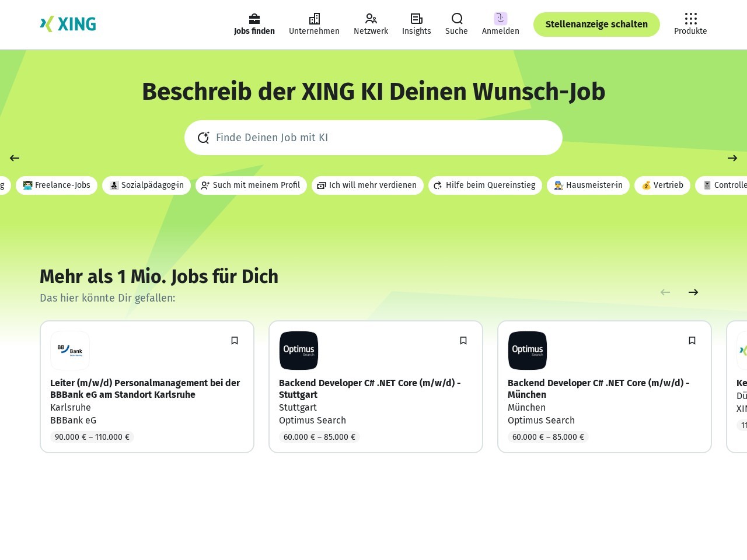Bookmark the BBBank Personalmanagement job

point(235,341)
